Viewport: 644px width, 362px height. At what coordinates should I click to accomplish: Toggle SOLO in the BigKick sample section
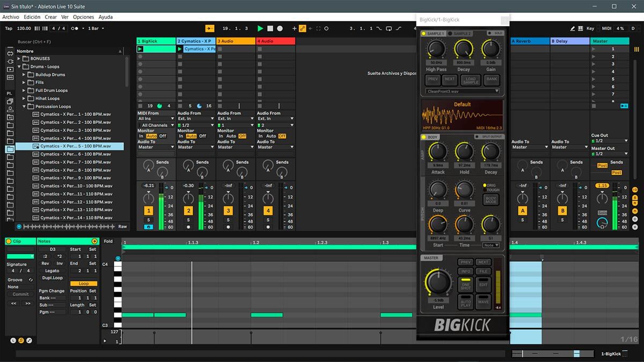tap(495, 33)
